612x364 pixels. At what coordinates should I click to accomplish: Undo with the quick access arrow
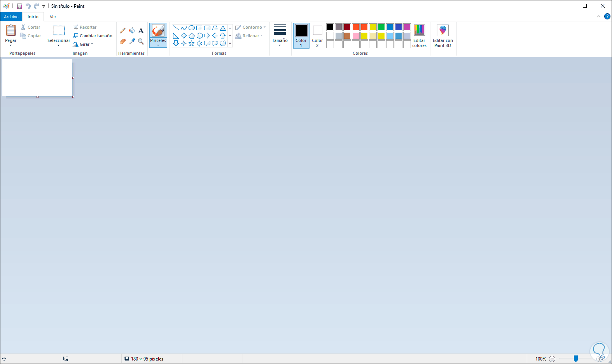coord(28,6)
